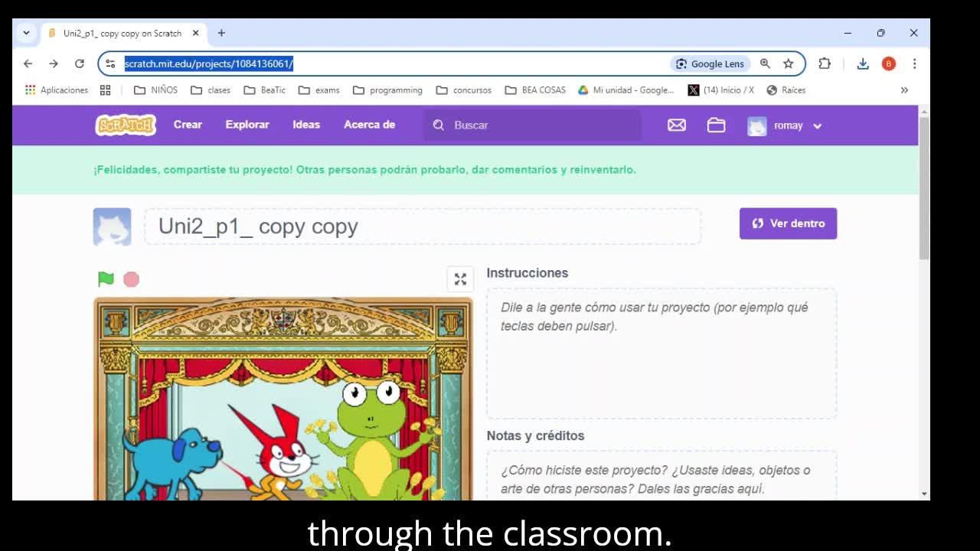Open the Aplicaciones bookmarks shortcut
Image resolution: width=980 pixels, height=551 pixels.
[57, 90]
